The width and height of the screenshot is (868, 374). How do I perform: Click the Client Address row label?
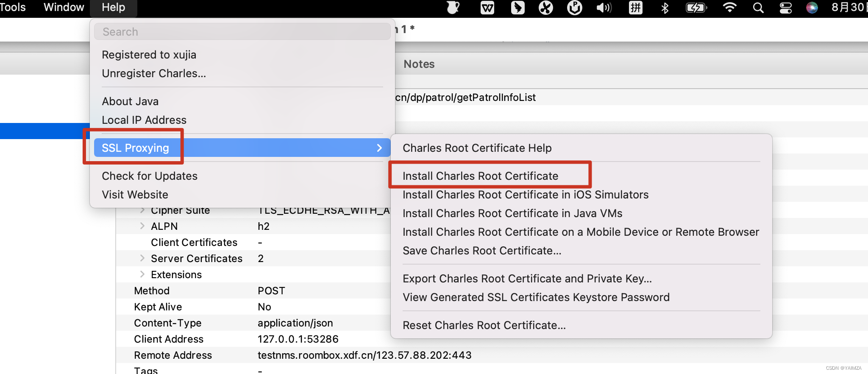[169, 339]
